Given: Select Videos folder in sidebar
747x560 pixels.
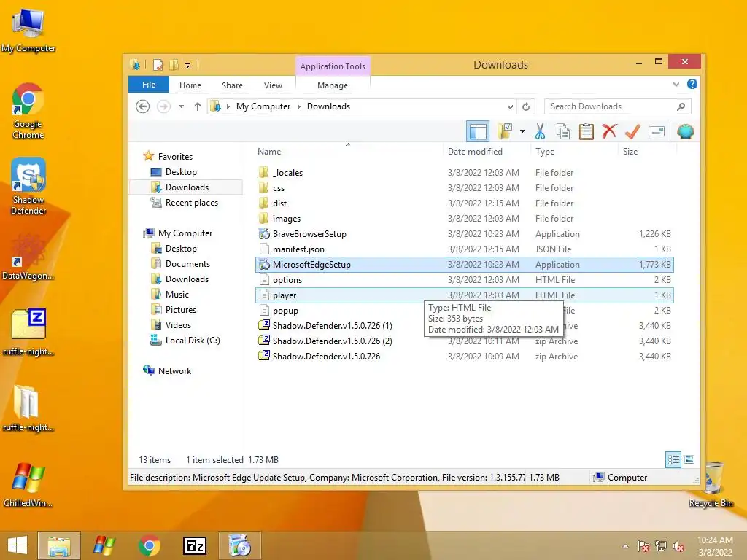Looking at the screenshot, I should 178,324.
